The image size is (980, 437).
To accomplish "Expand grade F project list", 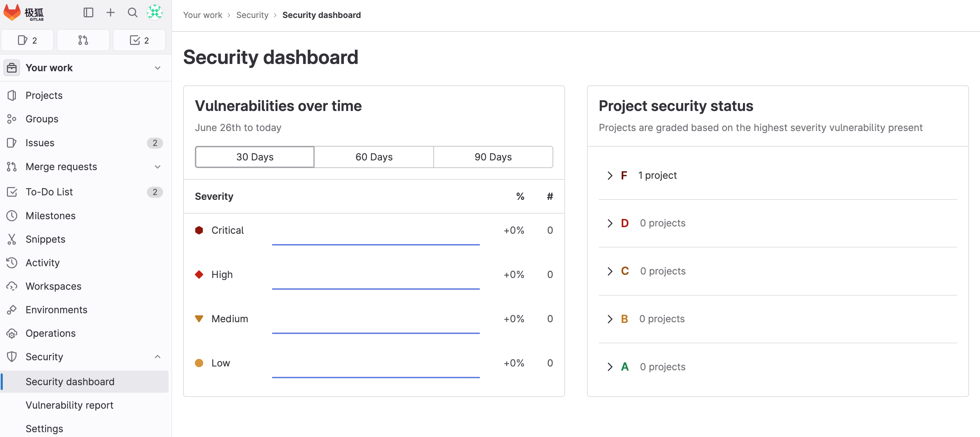I will tap(610, 176).
